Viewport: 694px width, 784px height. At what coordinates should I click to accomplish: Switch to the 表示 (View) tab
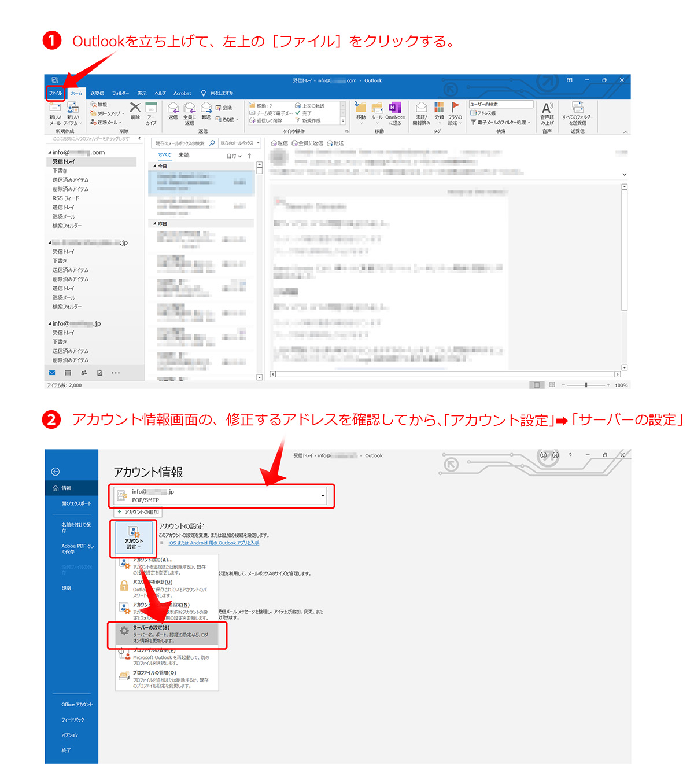[x=142, y=93]
